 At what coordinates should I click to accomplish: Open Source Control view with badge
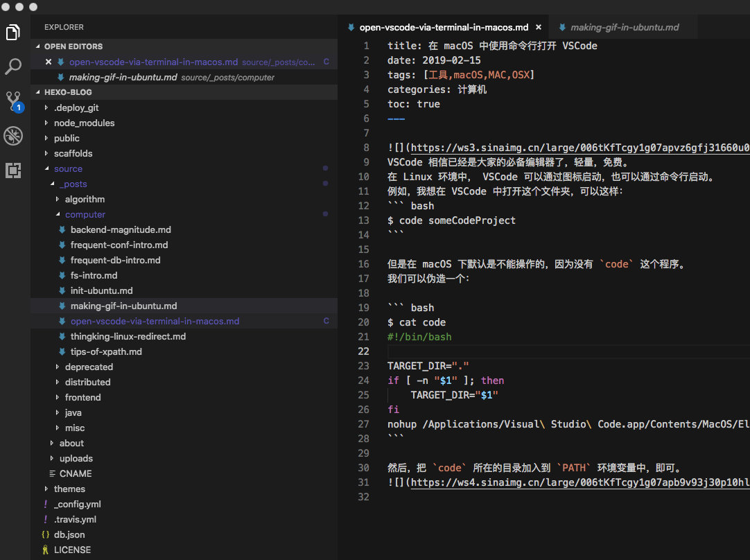pos(14,101)
